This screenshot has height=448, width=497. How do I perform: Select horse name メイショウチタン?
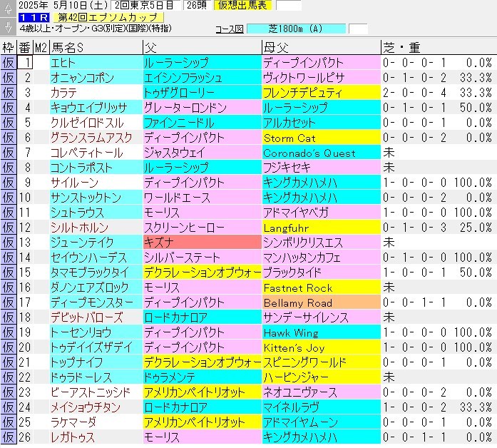(96, 407)
